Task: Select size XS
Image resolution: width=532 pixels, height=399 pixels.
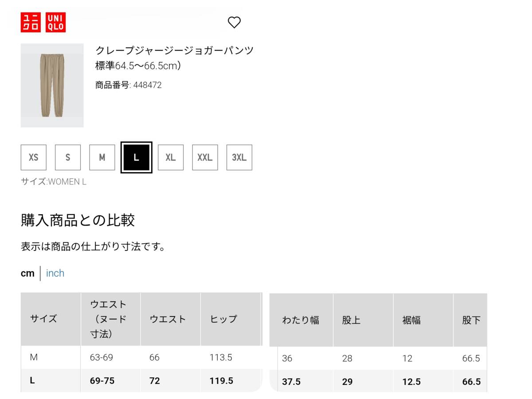Action: [x=34, y=157]
